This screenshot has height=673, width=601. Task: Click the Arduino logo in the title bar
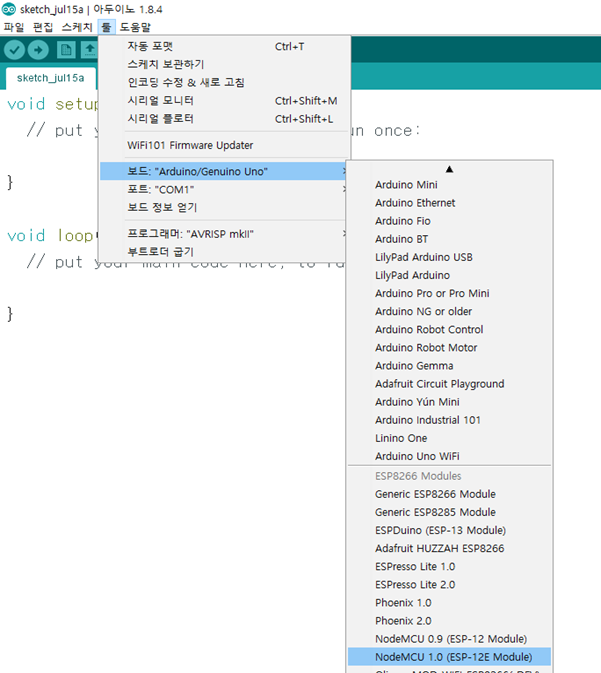pos(9,9)
